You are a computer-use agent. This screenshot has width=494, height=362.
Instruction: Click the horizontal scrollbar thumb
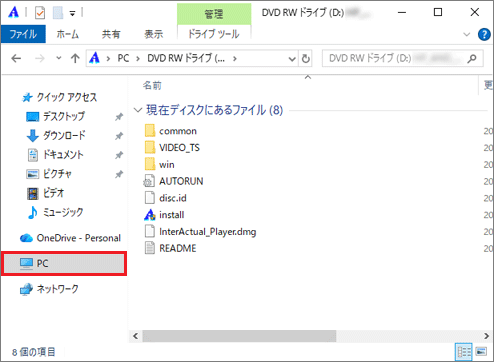pos(239,336)
